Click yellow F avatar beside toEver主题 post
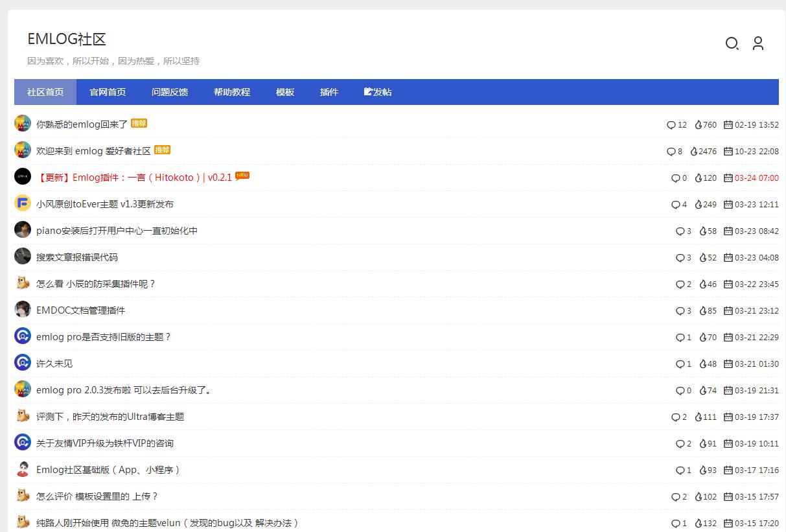Viewport: 786px width, 532px height. [23, 203]
